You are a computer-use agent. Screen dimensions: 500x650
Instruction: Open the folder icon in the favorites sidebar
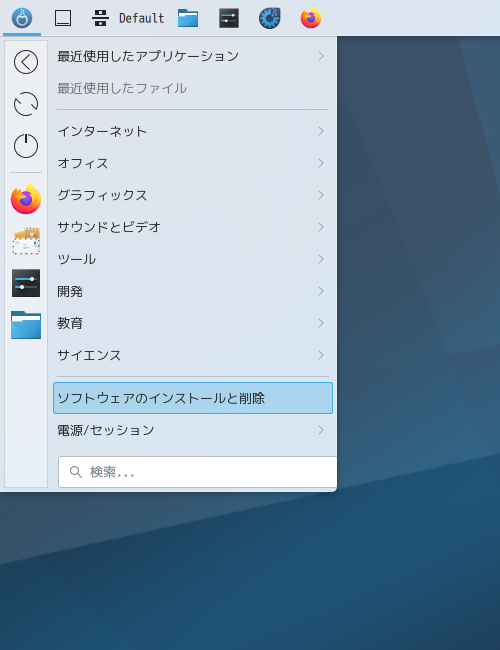tap(26, 325)
